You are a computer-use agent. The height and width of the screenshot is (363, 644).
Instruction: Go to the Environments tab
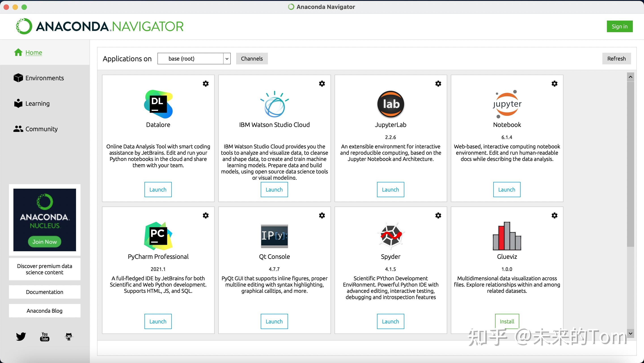coord(44,78)
